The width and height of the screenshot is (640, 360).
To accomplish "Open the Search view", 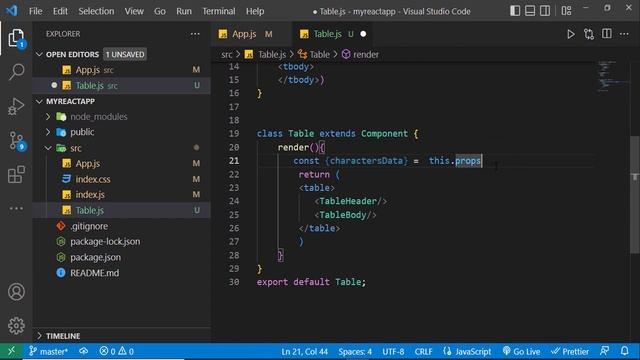I will (x=16, y=72).
